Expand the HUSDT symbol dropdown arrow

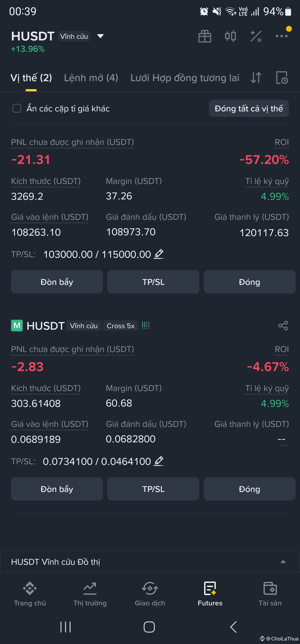(x=100, y=36)
